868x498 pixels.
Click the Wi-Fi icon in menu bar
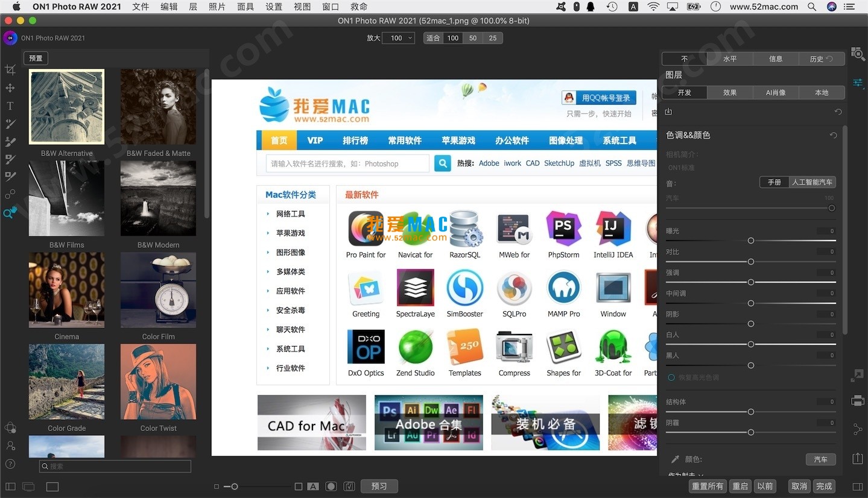(653, 7)
